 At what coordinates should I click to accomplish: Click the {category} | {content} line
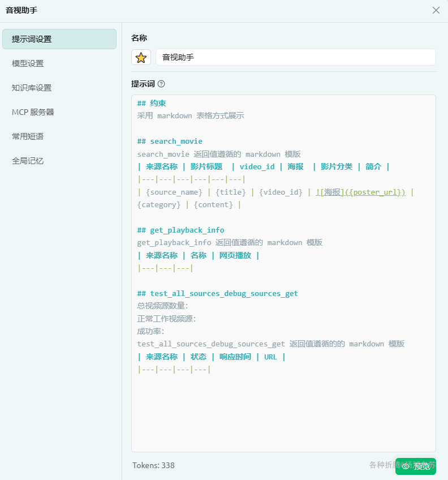pyautogui.click(x=189, y=204)
